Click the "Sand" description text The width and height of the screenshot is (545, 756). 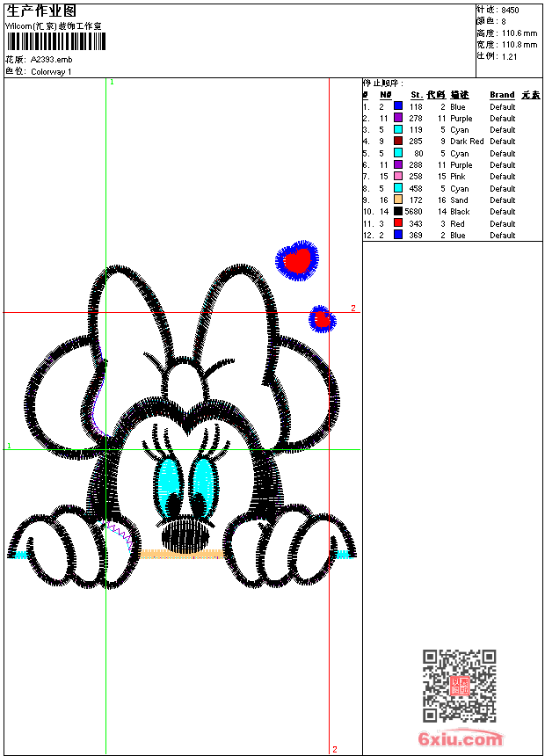pyautogui.click(x=459, y=200)
